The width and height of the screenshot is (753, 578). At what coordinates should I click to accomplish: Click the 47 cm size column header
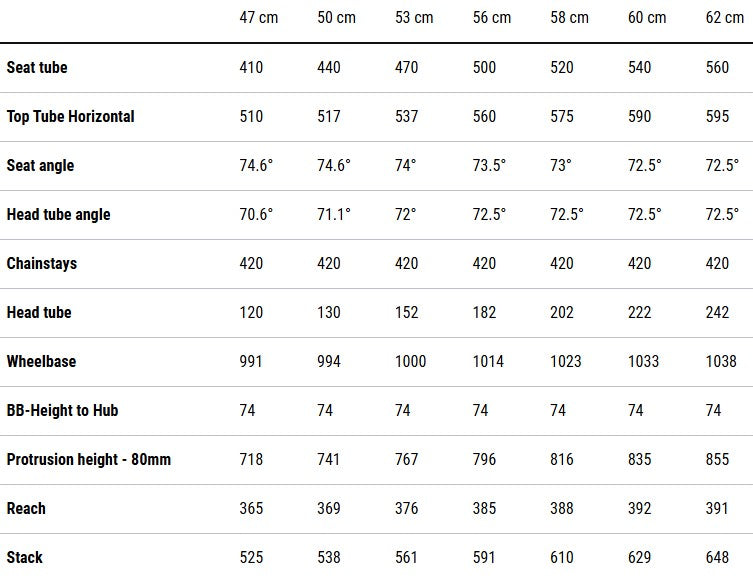(x=259, y=18)
